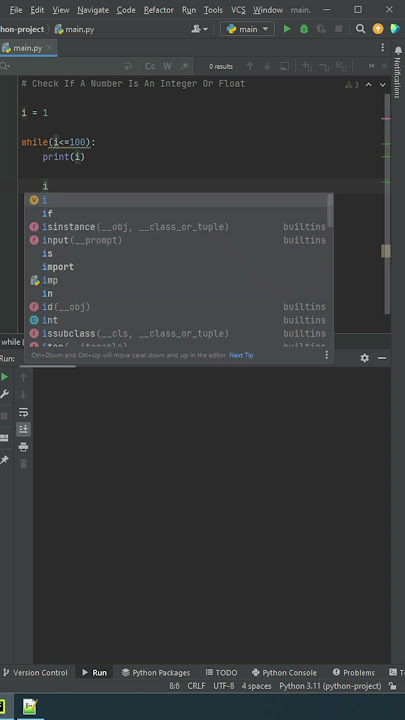Select the main.py editor tab

pyautogui.click(x=28, y=48)
